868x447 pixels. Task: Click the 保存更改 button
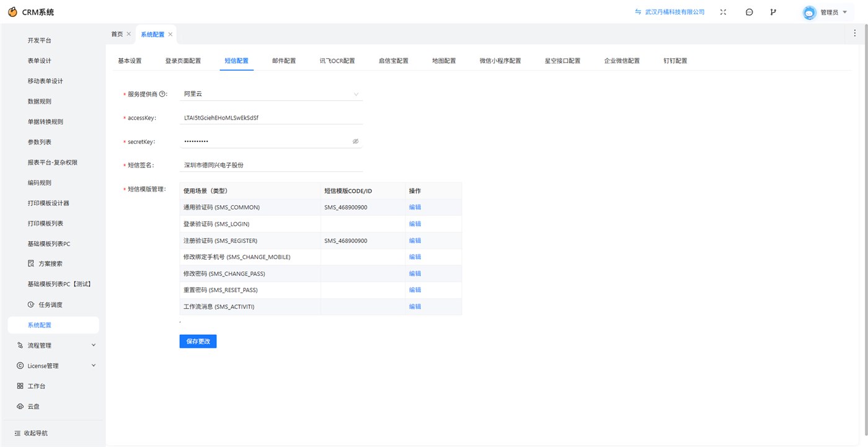click(x=198, y=342)
